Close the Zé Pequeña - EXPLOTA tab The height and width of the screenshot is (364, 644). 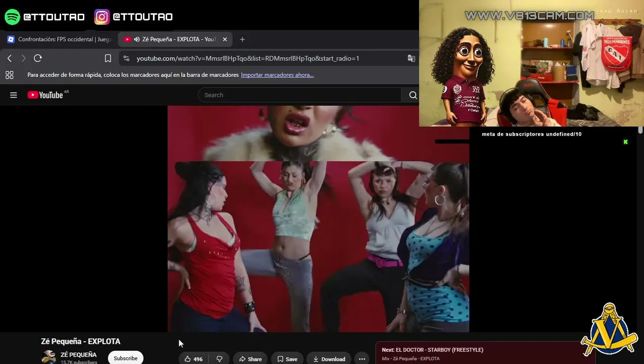pos(225,39)
